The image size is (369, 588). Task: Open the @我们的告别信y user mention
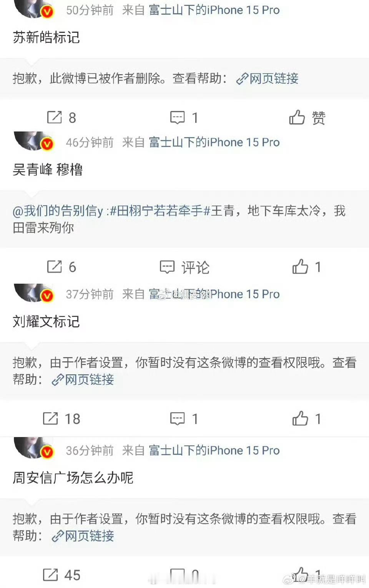pyautogui.click(x=58, y=211)
